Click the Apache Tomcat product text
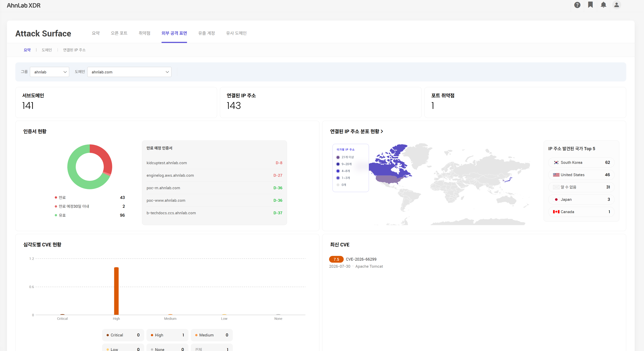The height and width of the screenshot is (351, 644). pyautogui.click(x=369, y=266)
